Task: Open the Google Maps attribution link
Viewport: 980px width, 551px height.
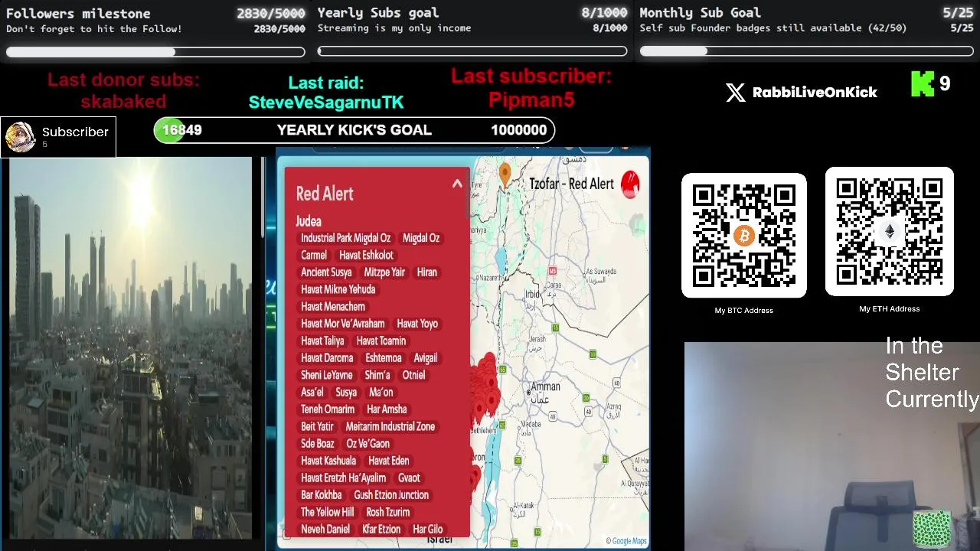Action: (x=626, y=541)
